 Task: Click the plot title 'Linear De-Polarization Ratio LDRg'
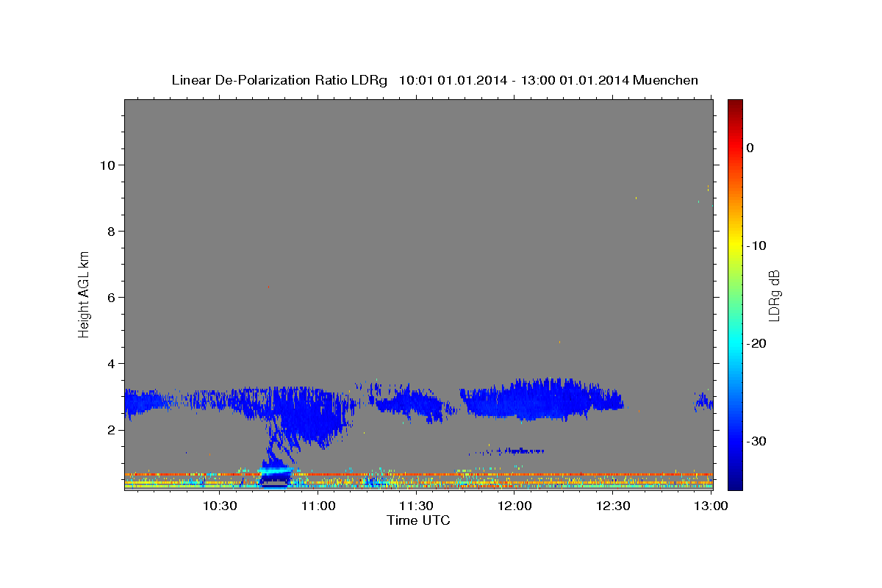tap(279, 80)
